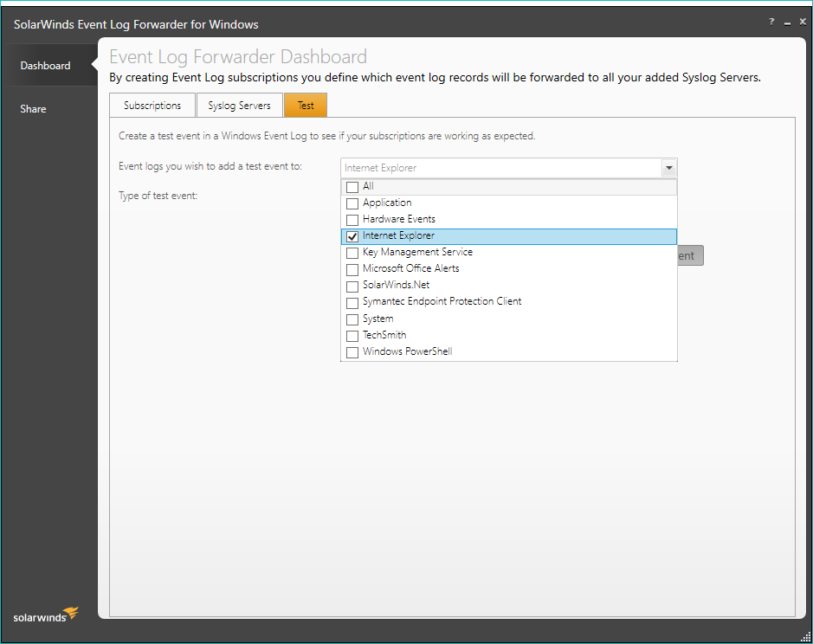Check the Windows PowerShell option

[352, 352]
